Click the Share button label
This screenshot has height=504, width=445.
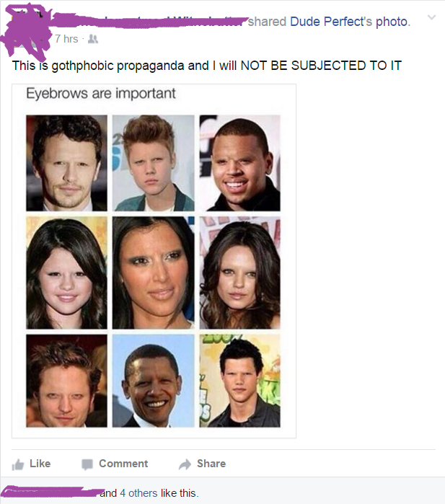click(211, 464)
